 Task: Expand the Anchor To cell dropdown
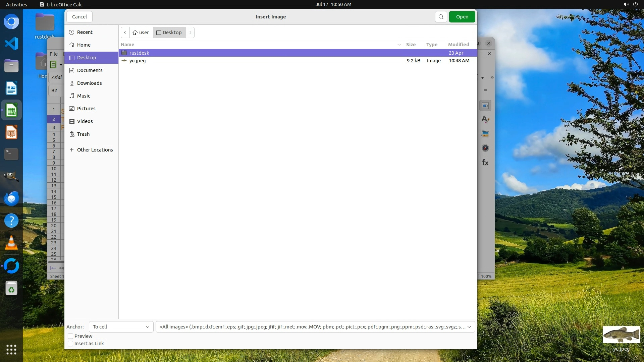(x=121, y=327)
